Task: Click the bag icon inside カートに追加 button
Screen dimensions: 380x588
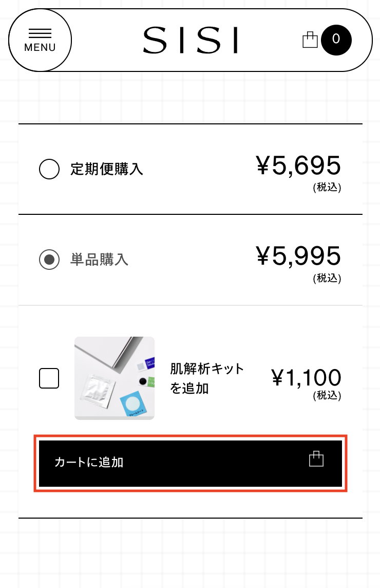Action: coord(316,458)
